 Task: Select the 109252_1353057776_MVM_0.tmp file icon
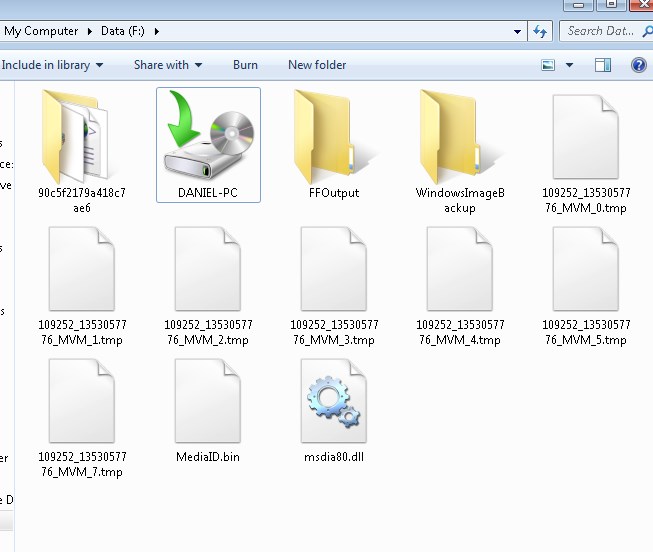(x=586, y=137)
